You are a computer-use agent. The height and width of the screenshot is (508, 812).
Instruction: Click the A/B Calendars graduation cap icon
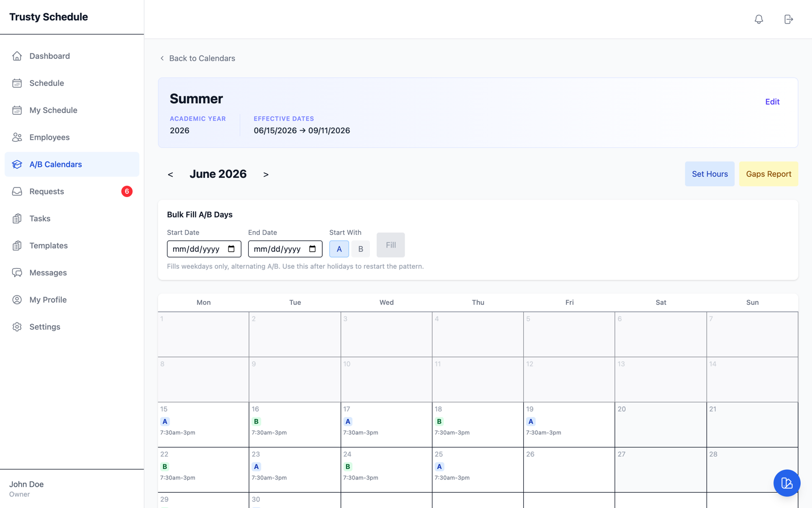[17, 164]
